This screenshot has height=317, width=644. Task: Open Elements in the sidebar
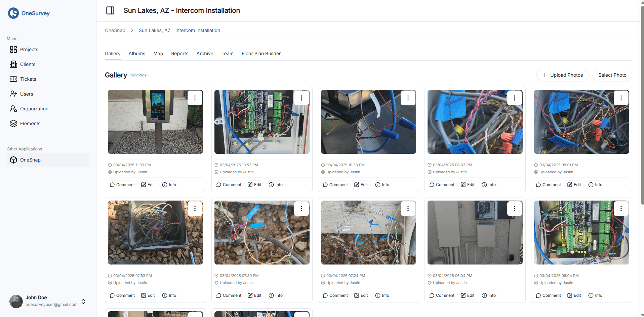pyautogui.click(x=30, y=124)
